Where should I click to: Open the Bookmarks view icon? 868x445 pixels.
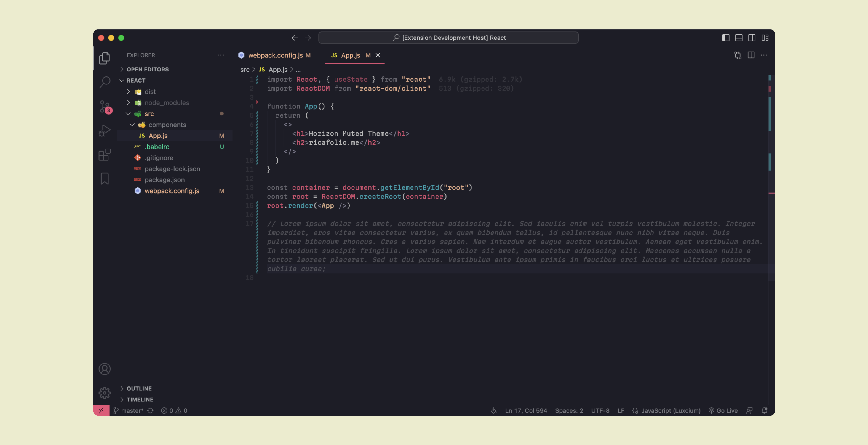[105, 179]
